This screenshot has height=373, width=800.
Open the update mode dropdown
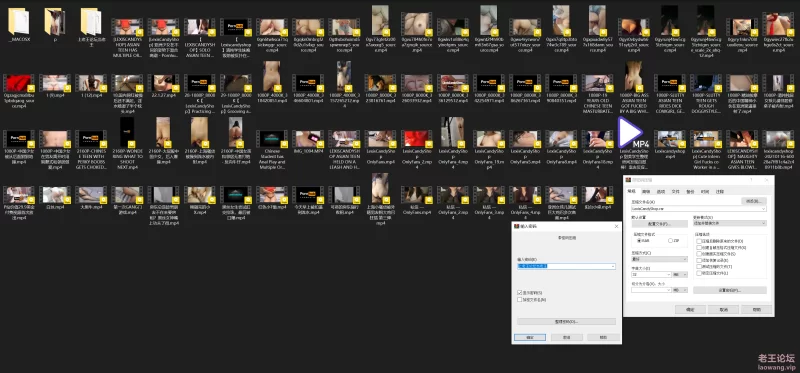click(730, 223)
